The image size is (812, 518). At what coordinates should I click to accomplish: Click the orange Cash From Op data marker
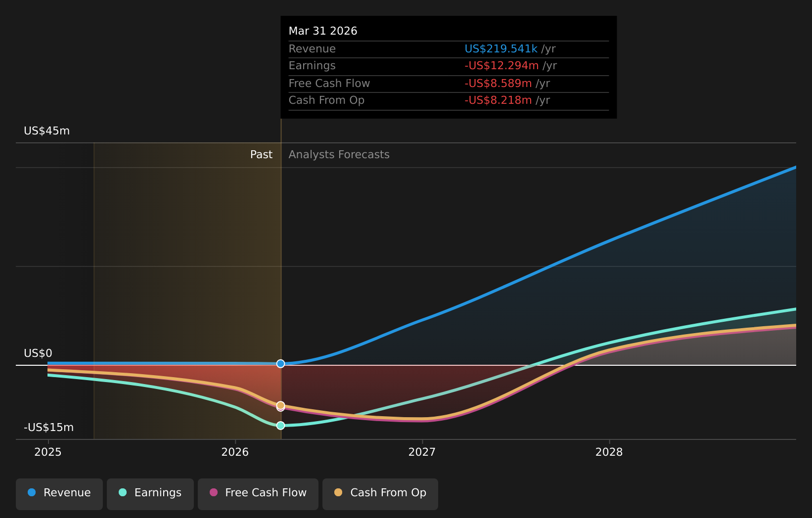280,405
